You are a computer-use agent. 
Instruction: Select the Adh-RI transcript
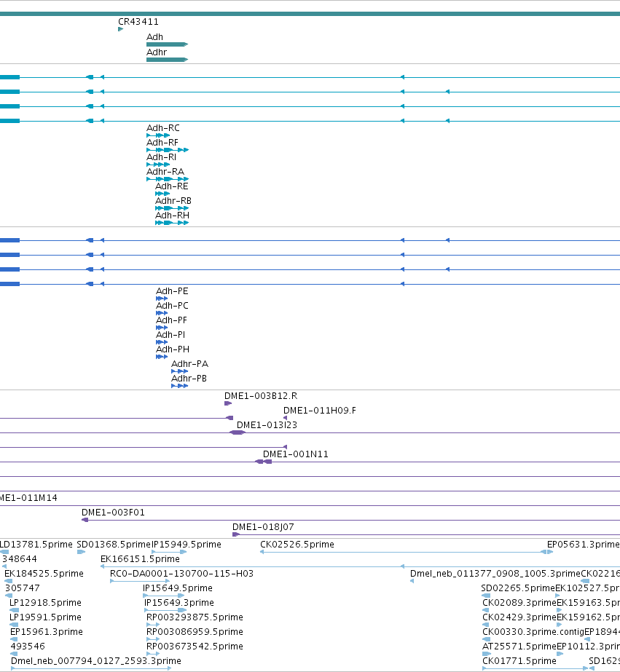158,165
